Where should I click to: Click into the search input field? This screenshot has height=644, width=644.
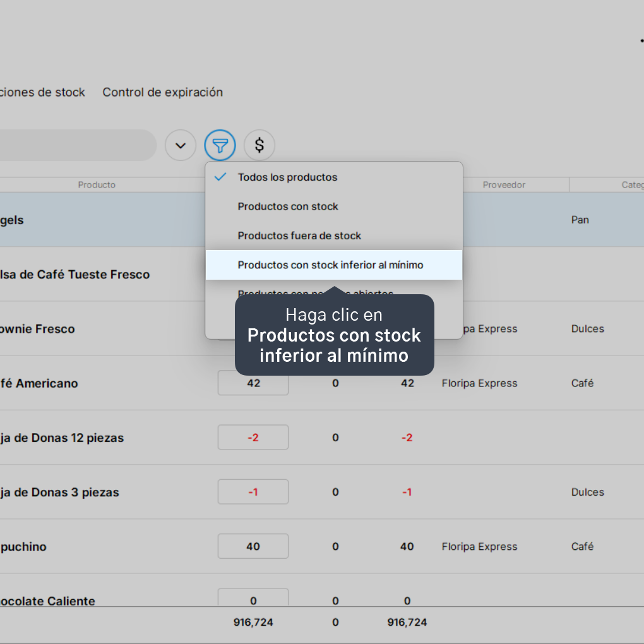click(78, 145)
